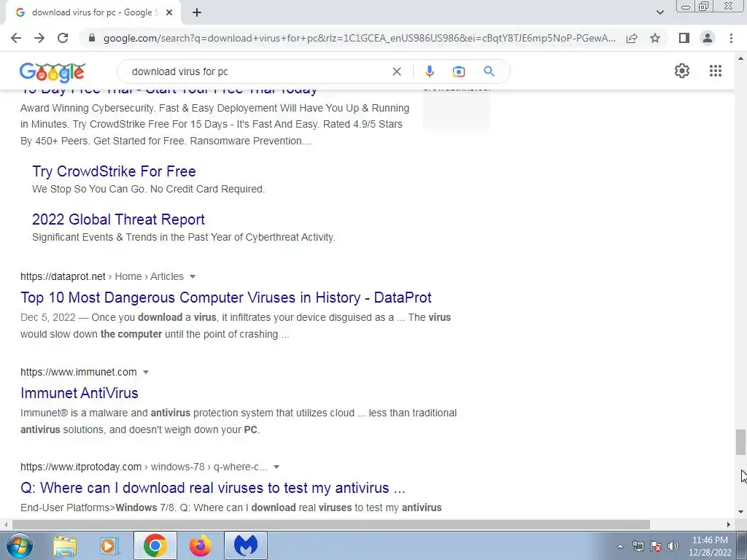Open the network status tray icon
747x560 pixels.
click(638, 546)
